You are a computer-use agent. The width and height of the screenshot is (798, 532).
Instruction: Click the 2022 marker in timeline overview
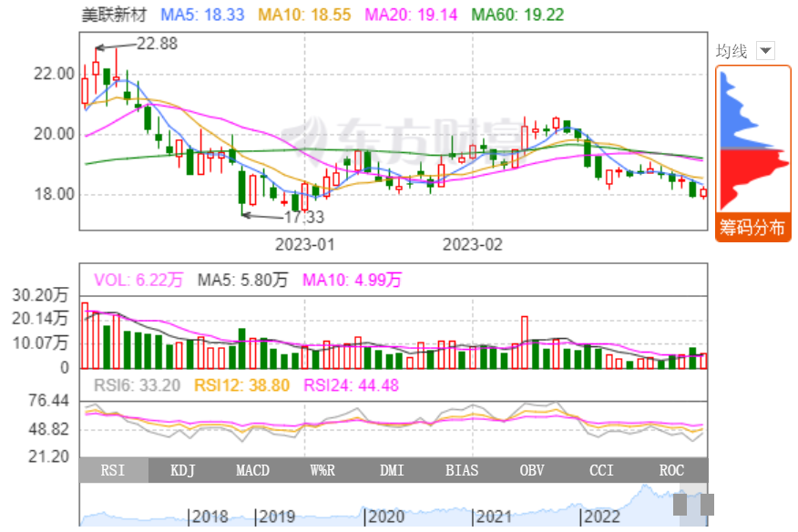pyautogui.click(x=601, y=517)
